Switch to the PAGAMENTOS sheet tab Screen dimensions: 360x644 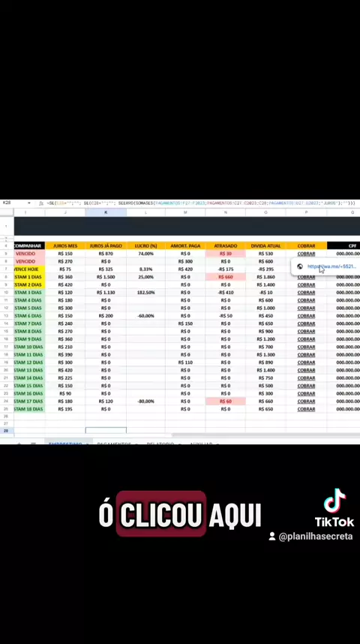[x=114, y=444]
